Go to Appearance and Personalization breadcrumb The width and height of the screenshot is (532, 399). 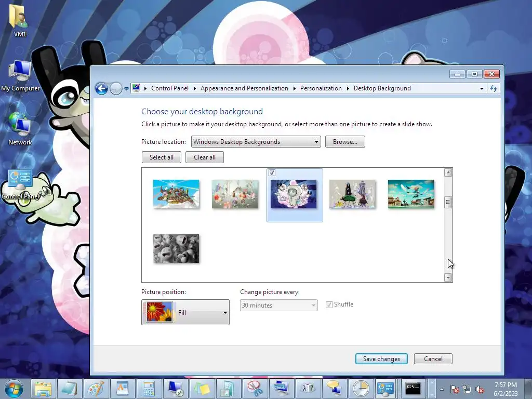(x=244, y=88)
